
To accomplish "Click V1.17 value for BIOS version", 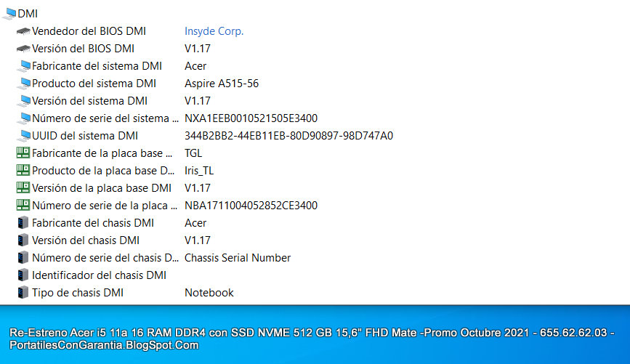I will [x=197, y=49].
